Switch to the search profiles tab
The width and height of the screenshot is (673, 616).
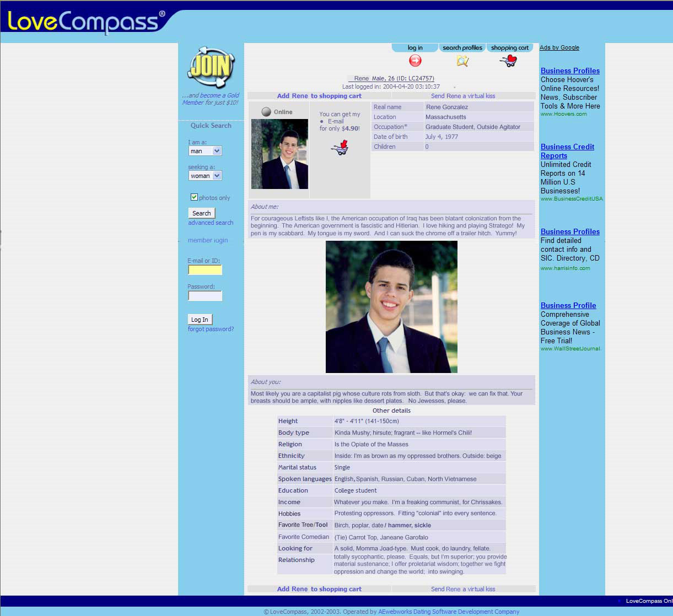[462, 48]
